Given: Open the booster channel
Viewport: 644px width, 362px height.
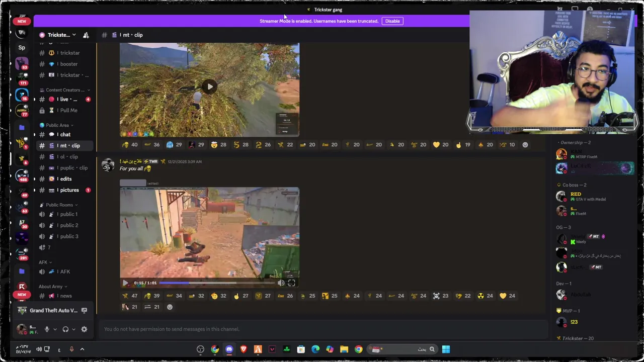Looking at the screenshot, I should tap(64, 64).
